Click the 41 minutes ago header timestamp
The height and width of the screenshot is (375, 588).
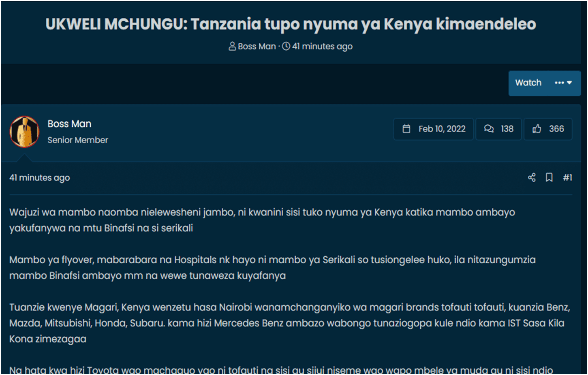click(322, 47)
